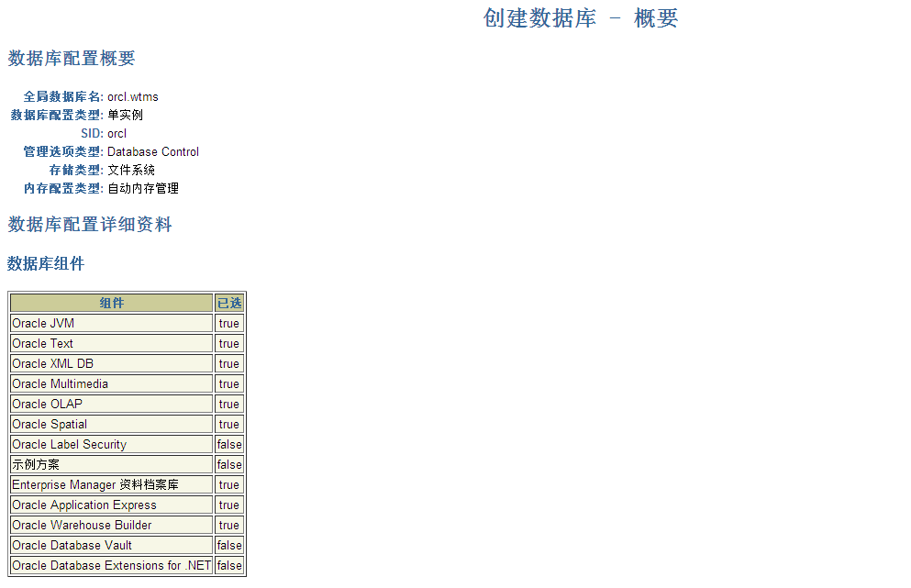Select the Oracle Text row cell
The height and width of the screenshot is (588, 911).
[x=112, y=343]
